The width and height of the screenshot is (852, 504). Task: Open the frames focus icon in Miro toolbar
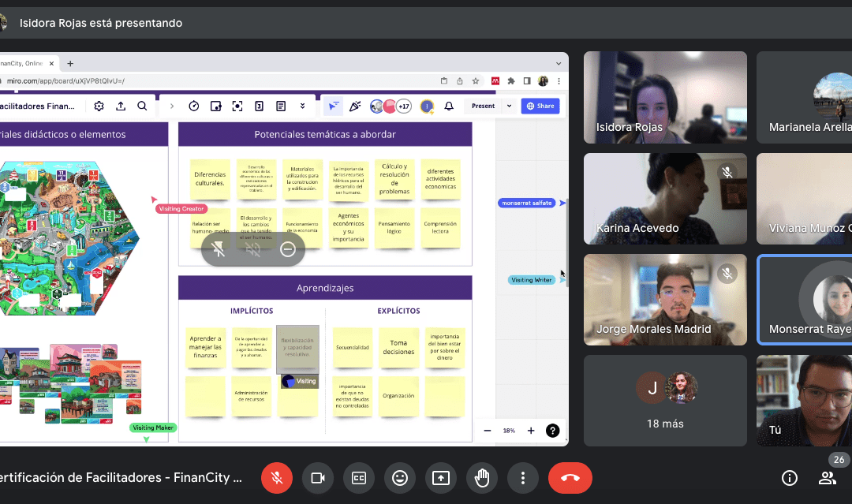(x=237, y=106)
